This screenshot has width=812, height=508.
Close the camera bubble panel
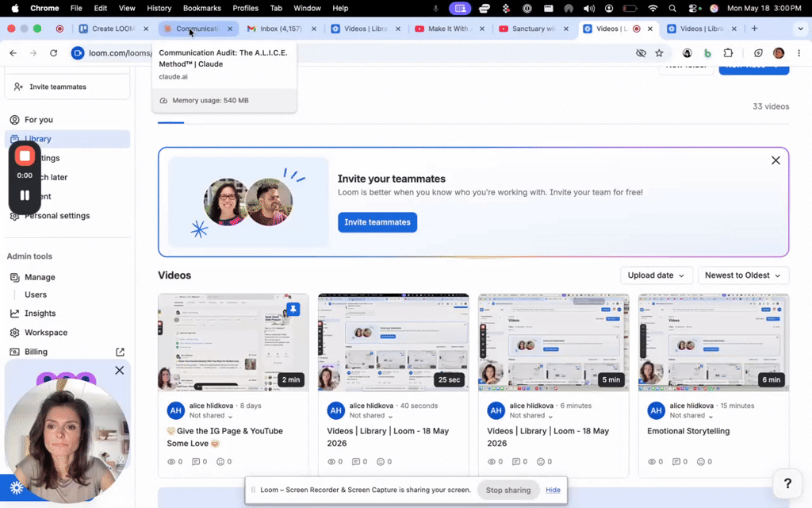coord(120,371)
